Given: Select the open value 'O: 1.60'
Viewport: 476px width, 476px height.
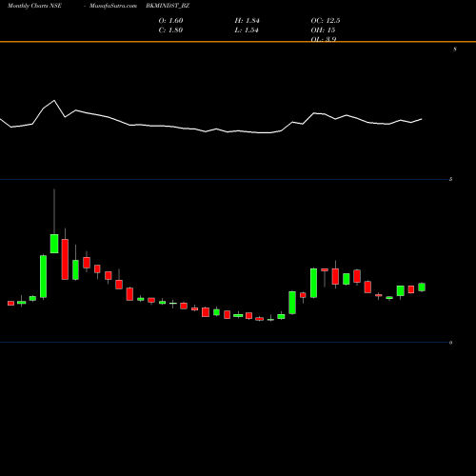Looking at the screenshot, I should (x=170, y=21).
